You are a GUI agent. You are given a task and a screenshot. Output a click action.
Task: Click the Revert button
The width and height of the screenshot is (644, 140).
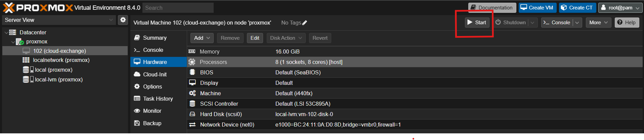[x=320, y=38]
